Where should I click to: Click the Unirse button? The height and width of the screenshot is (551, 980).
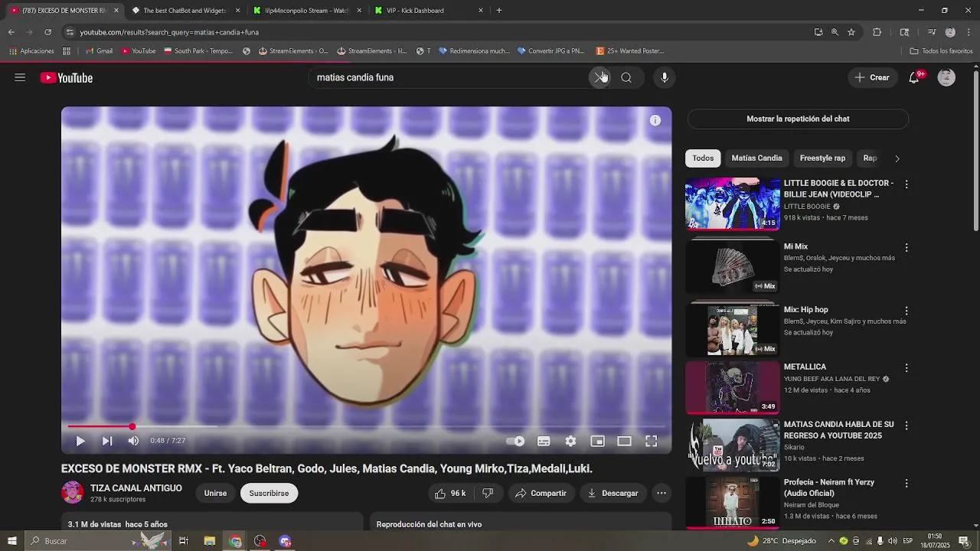coord(215,494)
